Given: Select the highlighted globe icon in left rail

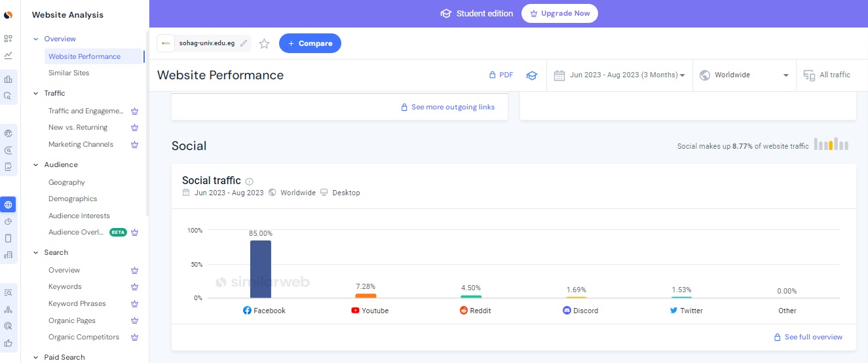Looking at the screenshot, I should click(x=8, y=204).
